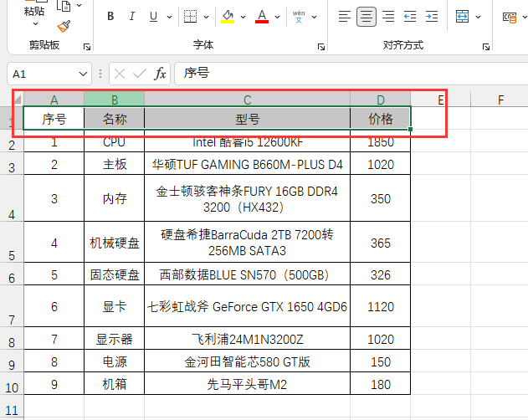Image resolution: width=528 pixels, height=420 pixels.
Task: Open borders dropdown arrow
Action: tap(206, 17)
